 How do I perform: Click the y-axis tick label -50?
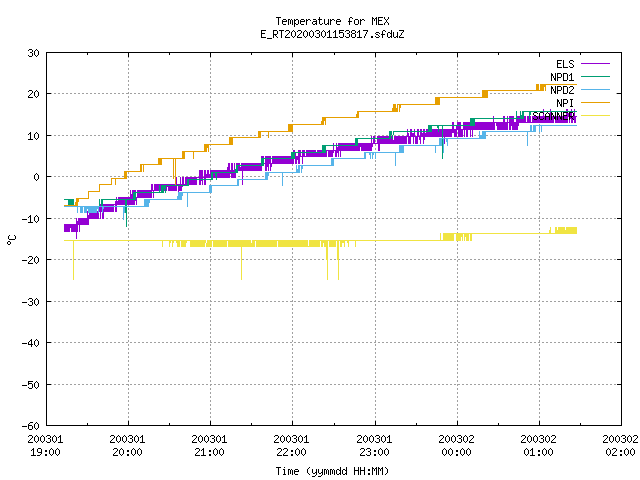click(31, 385)
